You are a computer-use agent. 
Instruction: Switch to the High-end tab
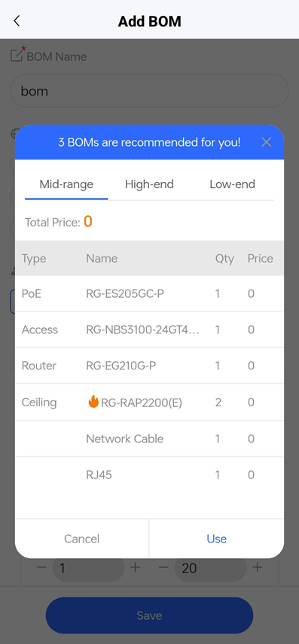pyautogui.click(x=149, y=184)
